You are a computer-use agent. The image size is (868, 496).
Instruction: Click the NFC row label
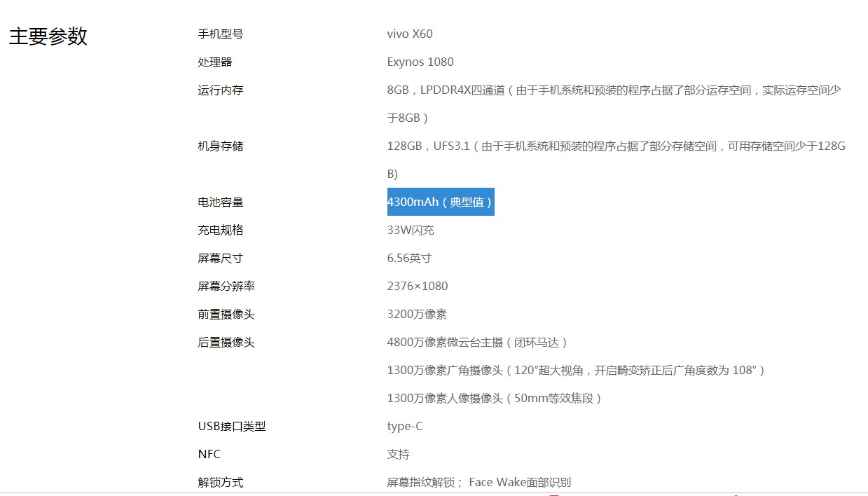pyautogui.click(x=209, y=454)
